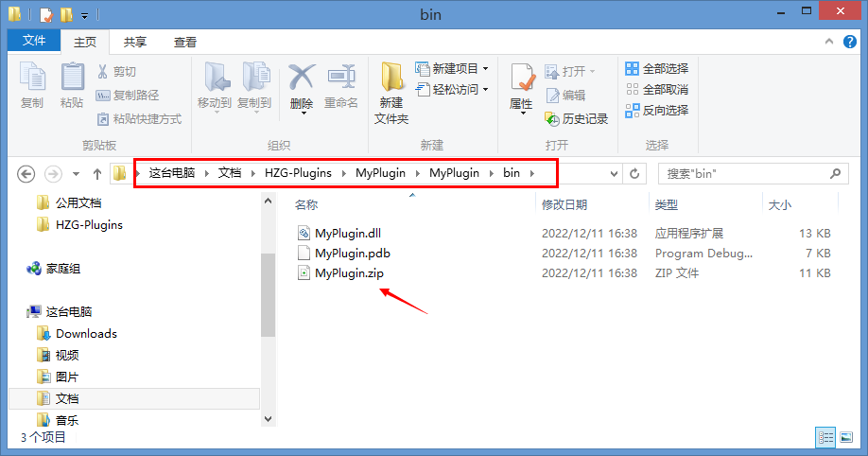
Task: Click the Back navigation arrow
Action: (x=26, y=174)
